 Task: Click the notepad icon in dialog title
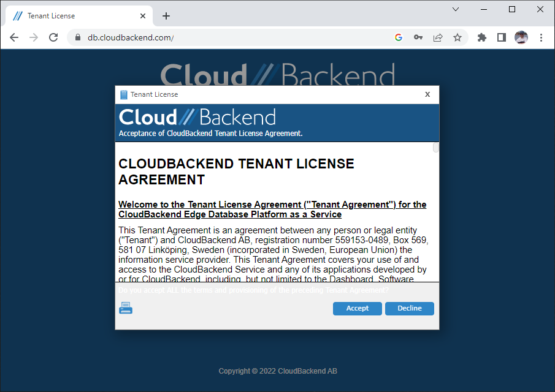click(123, 94)
